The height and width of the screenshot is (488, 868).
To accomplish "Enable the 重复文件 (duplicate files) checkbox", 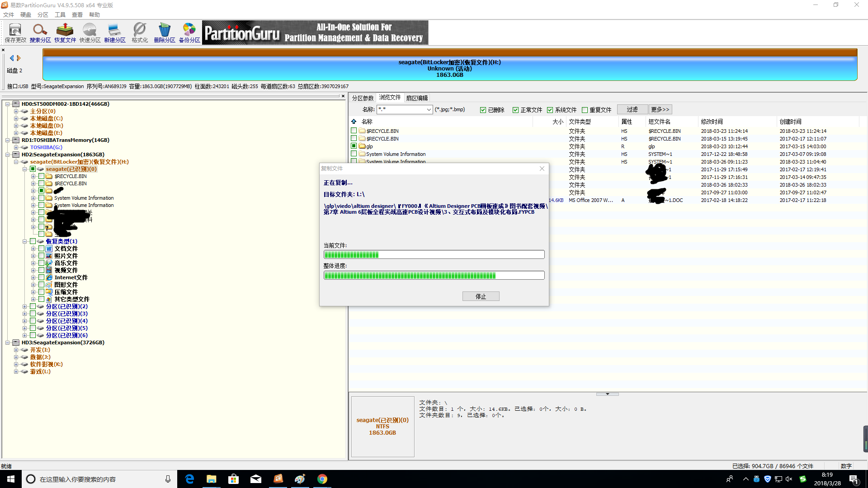I will [x=585, y=110].
